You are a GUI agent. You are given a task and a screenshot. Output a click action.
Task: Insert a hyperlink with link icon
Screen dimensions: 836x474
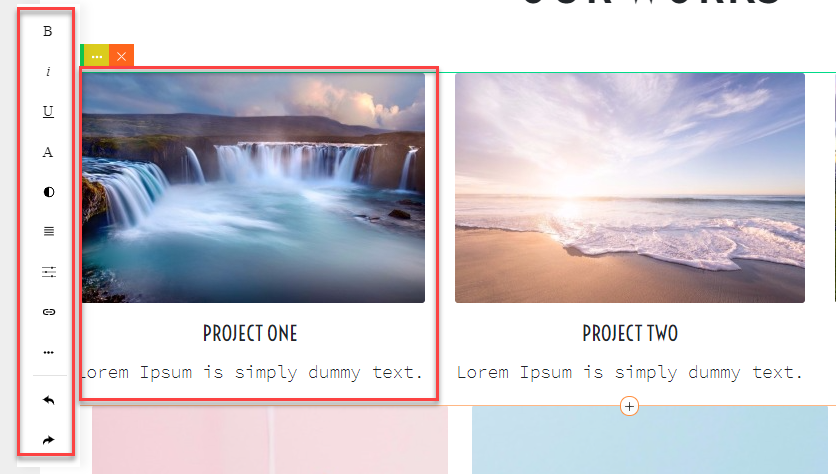click(x=49, y=312)
